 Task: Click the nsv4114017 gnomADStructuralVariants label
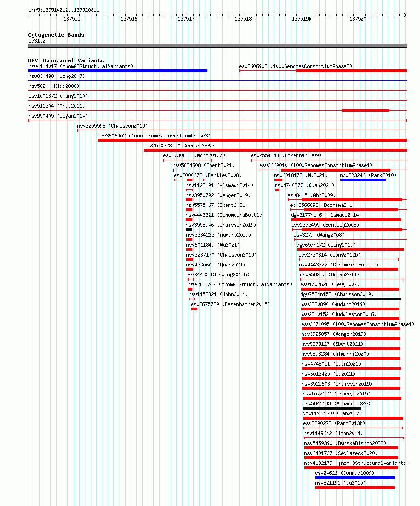point(81,66)
